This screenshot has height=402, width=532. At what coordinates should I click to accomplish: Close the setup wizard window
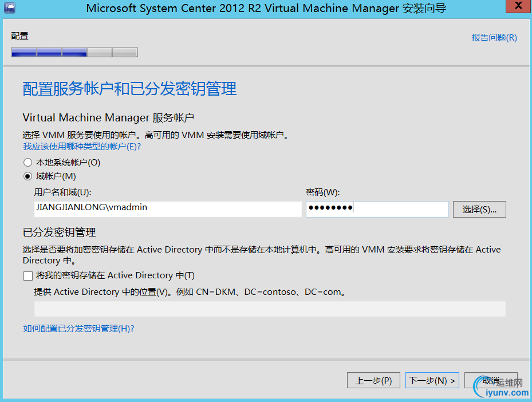click(517, 7)
